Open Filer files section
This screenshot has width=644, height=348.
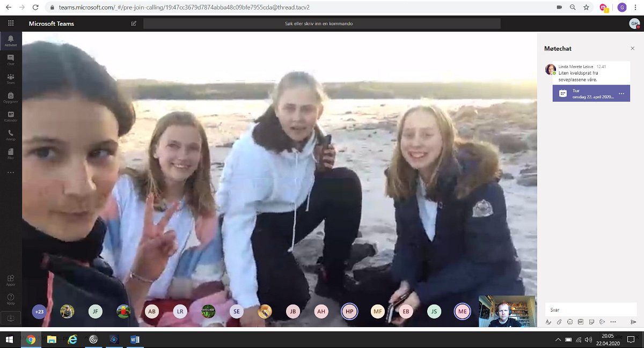11,154
